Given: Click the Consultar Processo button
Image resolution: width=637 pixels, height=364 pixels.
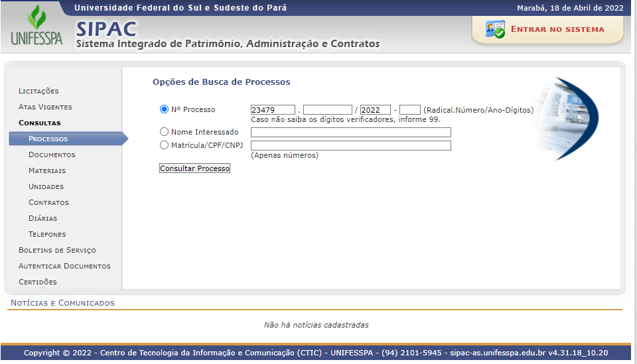Looking at the screenshot, I should (x=194, y=168).
